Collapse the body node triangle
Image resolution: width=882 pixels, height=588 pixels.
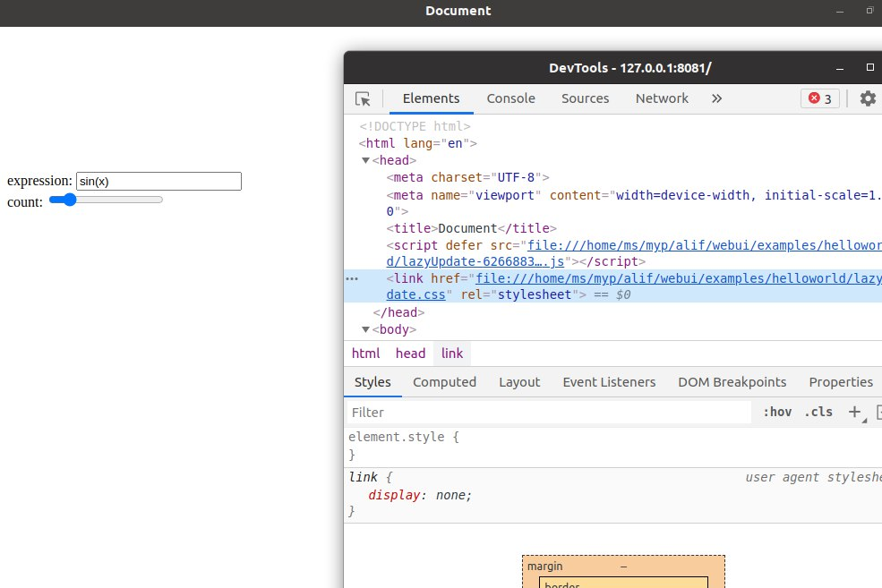[x=365, y=329]
